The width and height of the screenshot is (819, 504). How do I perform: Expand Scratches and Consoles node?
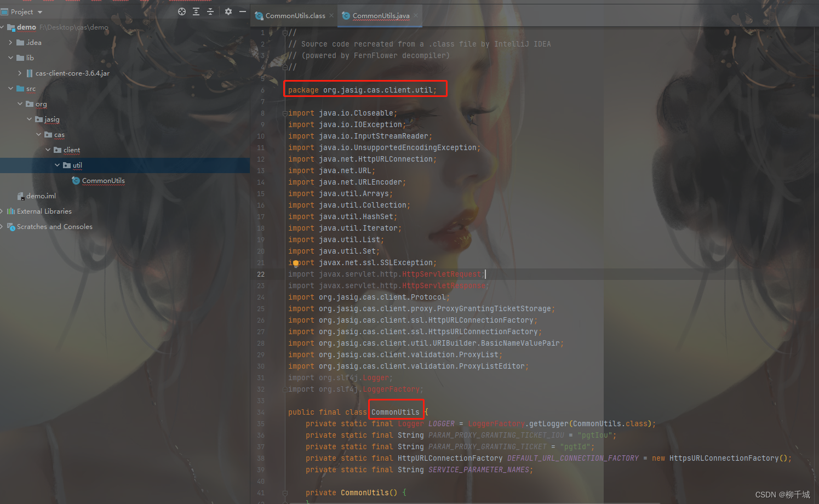[x=2, y=226]
